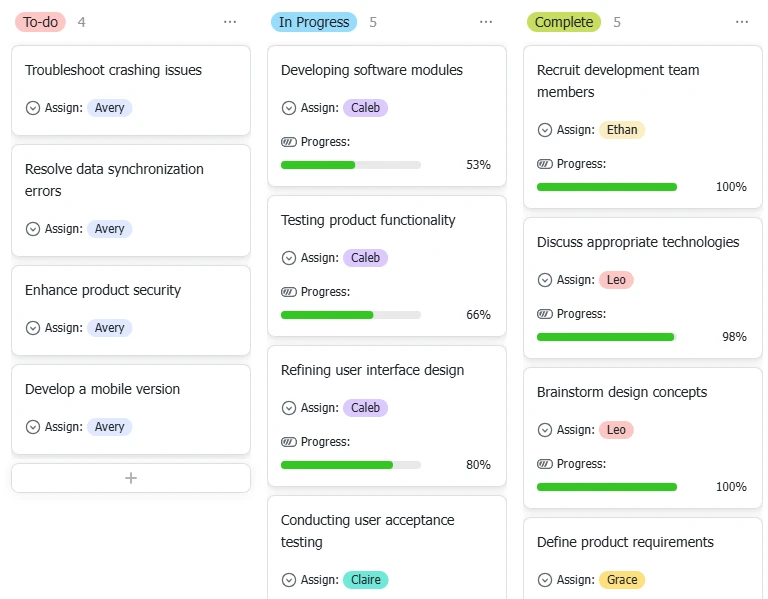Image resolution: width=768 pixels, height=599 pixels.
Task: Click the progress icon on Refining user interface design
Action: [x=288, y=442]
